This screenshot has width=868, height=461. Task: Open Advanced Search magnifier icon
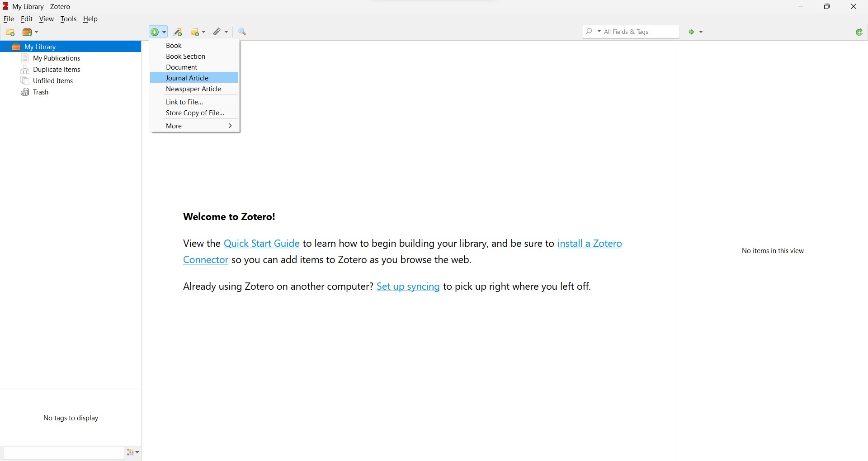tap(243, 32)
